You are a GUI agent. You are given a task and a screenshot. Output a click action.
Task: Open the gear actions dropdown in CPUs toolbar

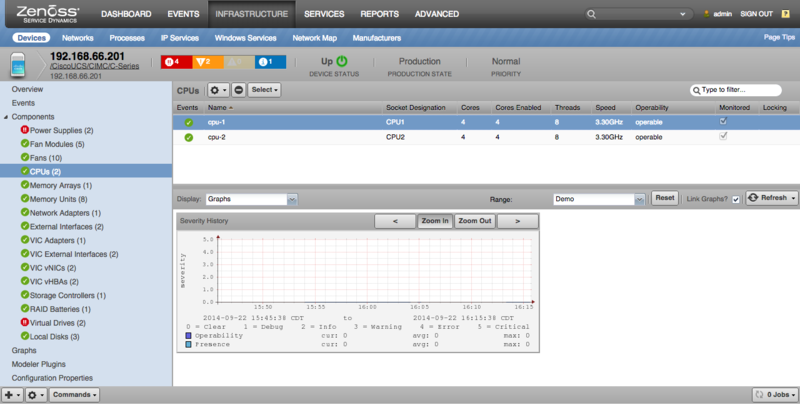[218, 90]
